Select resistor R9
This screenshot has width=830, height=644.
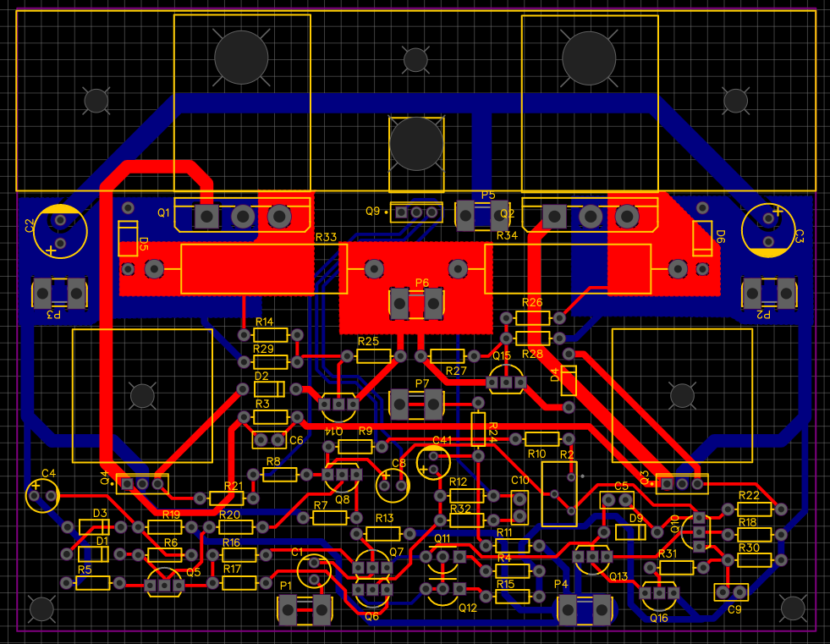point(355,447)
